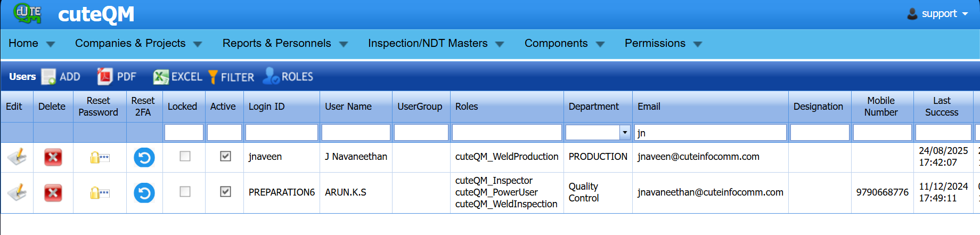This screenshot has height=235, width=980.
Task: Uncheck Active for PREPARATION6
Action: pos(225,191)
